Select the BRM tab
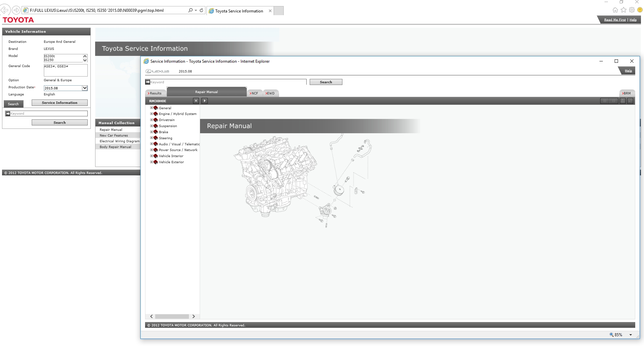Viewport: 644px width, 346px height. pos(626,93)
